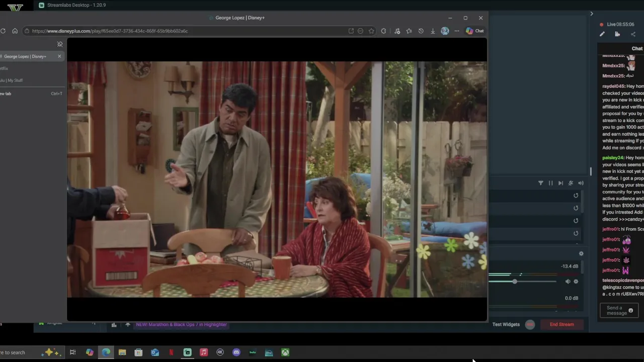Click the browser Home icon
Viewport: 644px width, 362px height.
(15, 31)
